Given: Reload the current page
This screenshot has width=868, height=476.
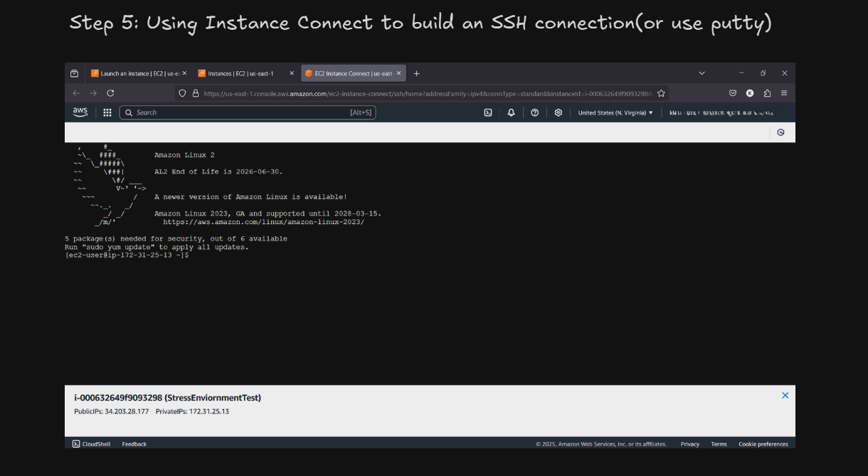Looking at the screenshot, I should (110, 93).
